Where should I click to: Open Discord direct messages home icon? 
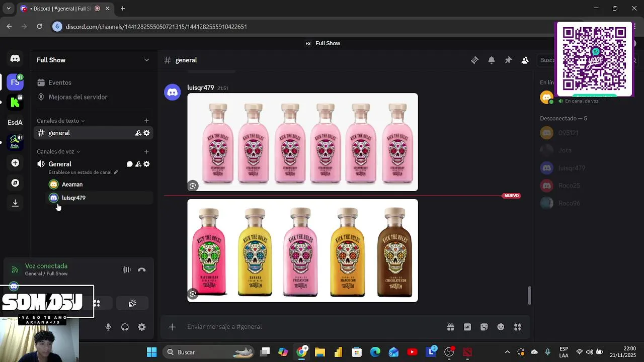click(15, 59)
